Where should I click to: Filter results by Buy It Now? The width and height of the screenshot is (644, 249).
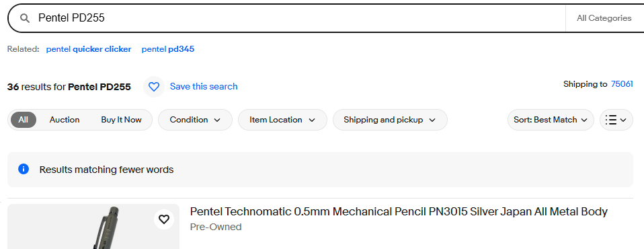(121, 120)
